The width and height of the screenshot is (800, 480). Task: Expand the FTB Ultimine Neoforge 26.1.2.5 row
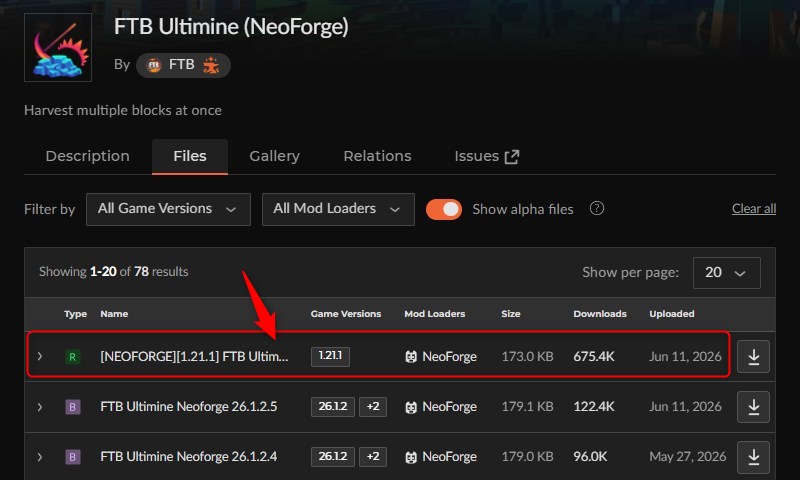pyautogui.click(x=40, y=407)
